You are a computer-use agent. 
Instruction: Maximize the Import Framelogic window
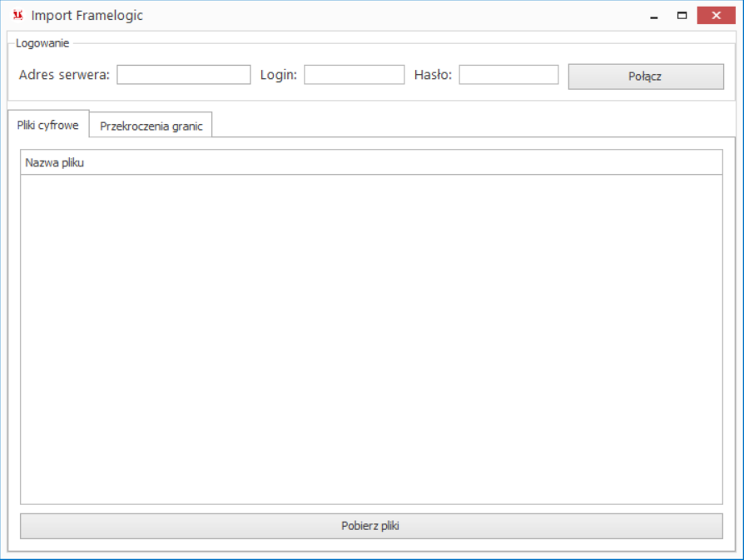pos(682,16)
